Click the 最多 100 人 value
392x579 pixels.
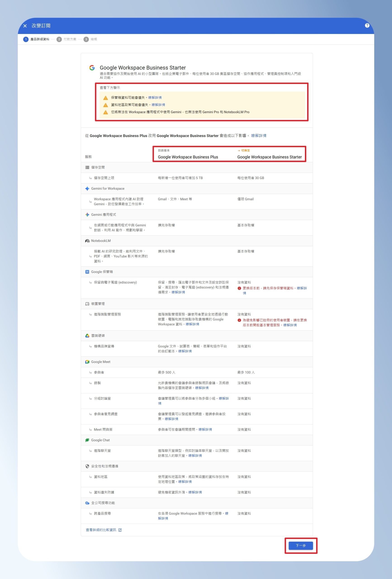[x=246, y=372]
